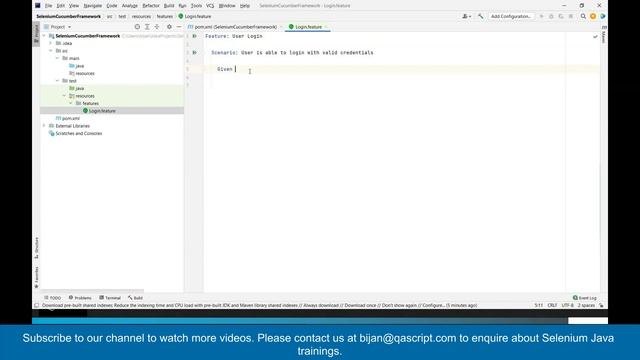Click the run gutter icon beside the Scenario line
This screenshot has height=360, width=640.
point(195,53)
